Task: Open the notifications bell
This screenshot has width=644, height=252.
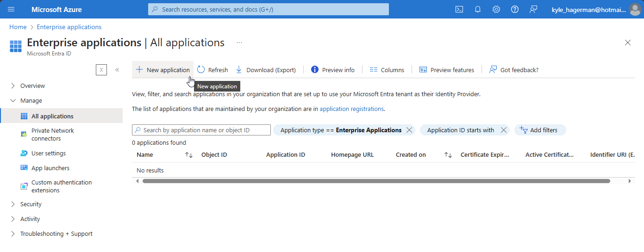Action: [x=478, y=9]
